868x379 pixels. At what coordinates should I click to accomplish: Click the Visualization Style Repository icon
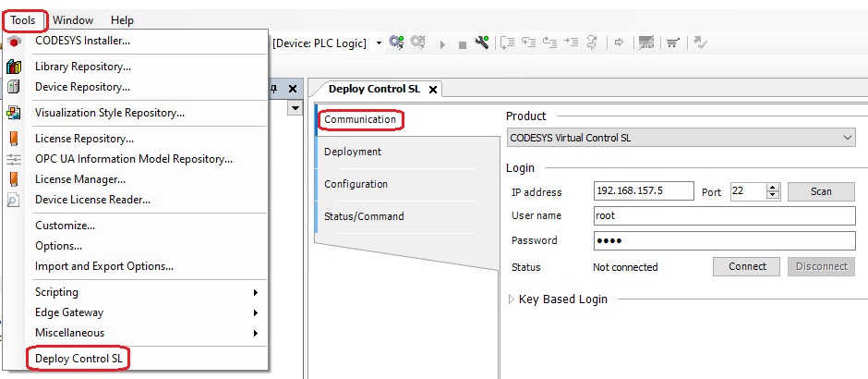pyautogui.click(x=14, y=113)
